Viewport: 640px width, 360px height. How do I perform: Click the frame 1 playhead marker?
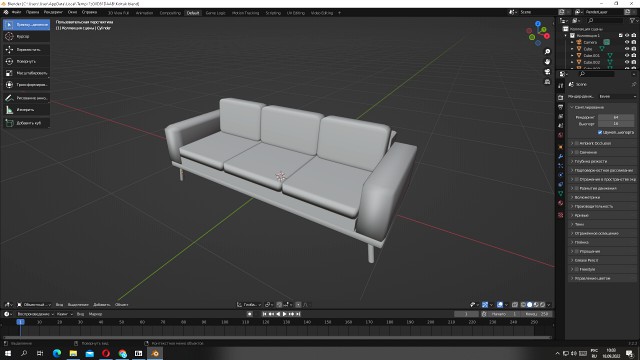[20, 322]
